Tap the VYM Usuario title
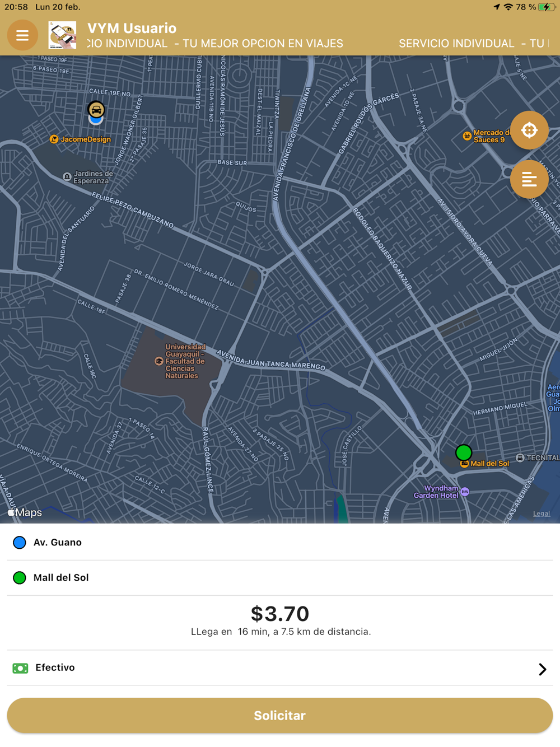The height and width of the screenshot is (747, 560). pos(132,28)
